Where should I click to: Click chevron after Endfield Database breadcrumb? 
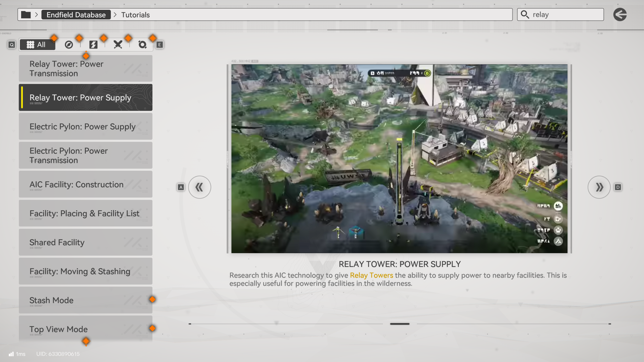pos(115,15)
